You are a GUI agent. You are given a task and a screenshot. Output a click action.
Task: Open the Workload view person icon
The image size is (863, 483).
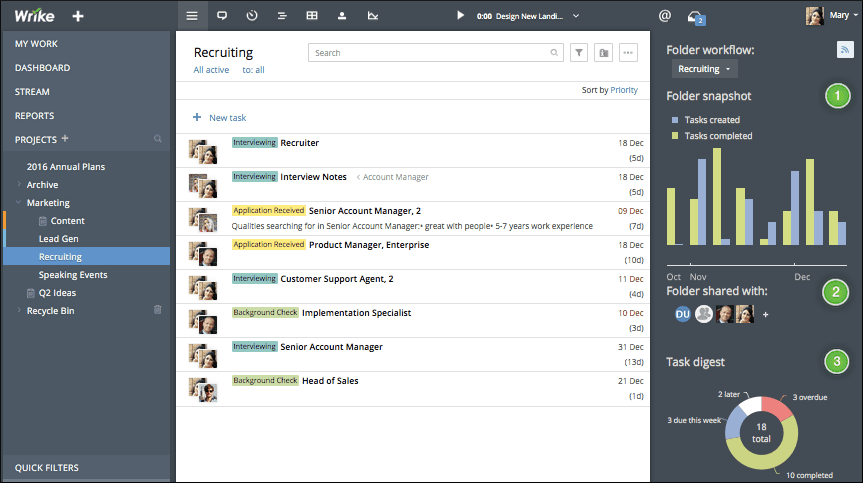342,16
